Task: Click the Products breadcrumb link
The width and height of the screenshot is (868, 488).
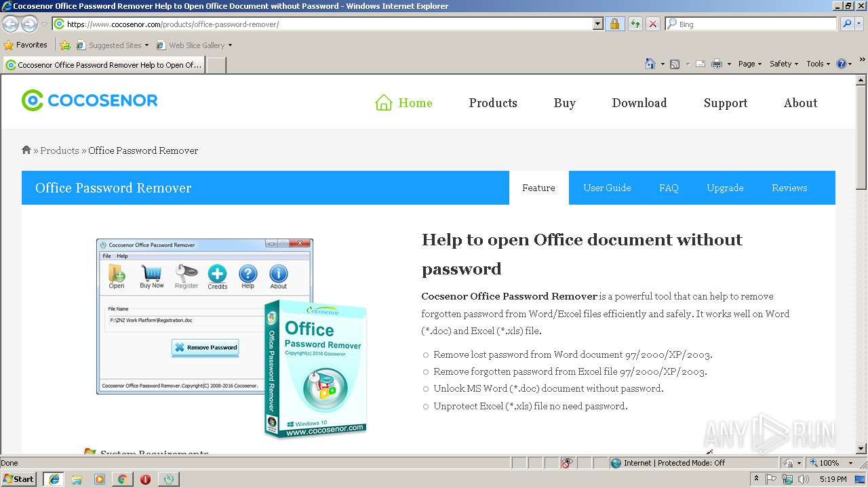Action: [60, 150]
